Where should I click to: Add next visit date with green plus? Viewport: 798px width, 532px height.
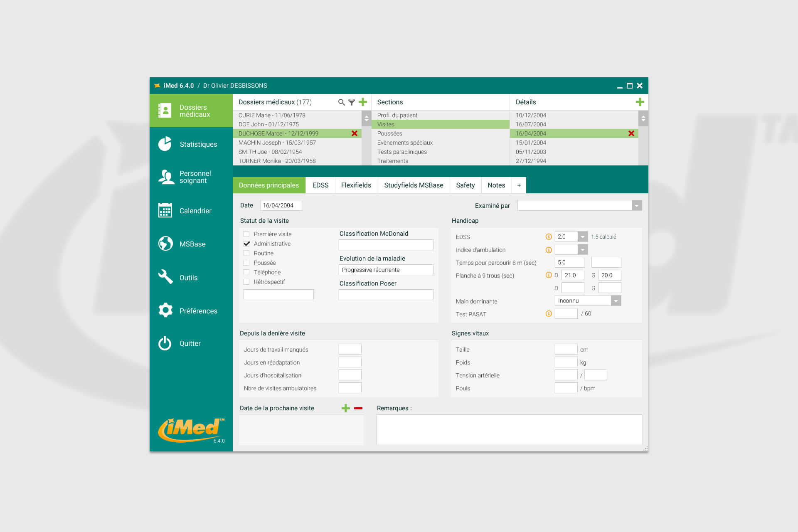345,408
